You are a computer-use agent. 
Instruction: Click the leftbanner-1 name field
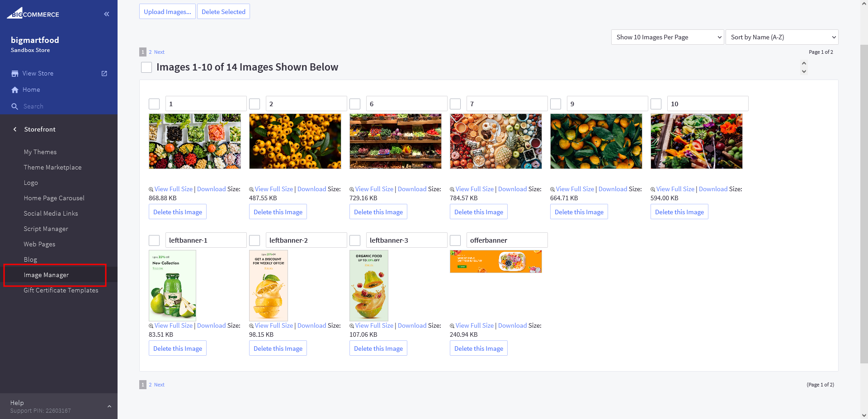point(206,240)
